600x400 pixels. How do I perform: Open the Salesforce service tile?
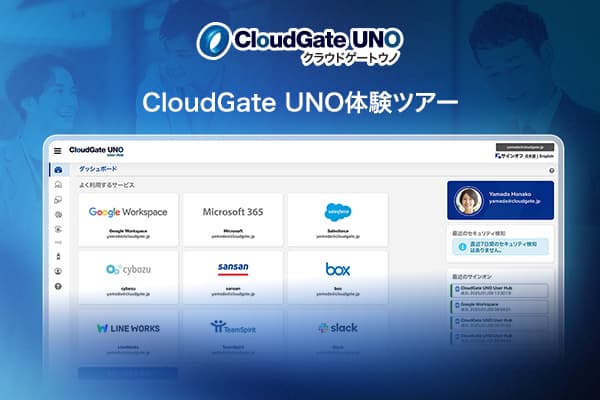(x=338, y=220)
